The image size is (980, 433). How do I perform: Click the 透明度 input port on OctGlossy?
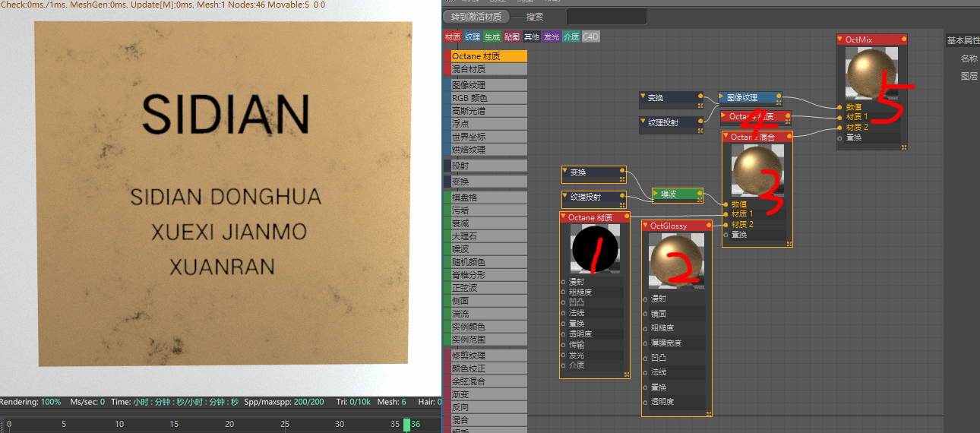[644, 401]
